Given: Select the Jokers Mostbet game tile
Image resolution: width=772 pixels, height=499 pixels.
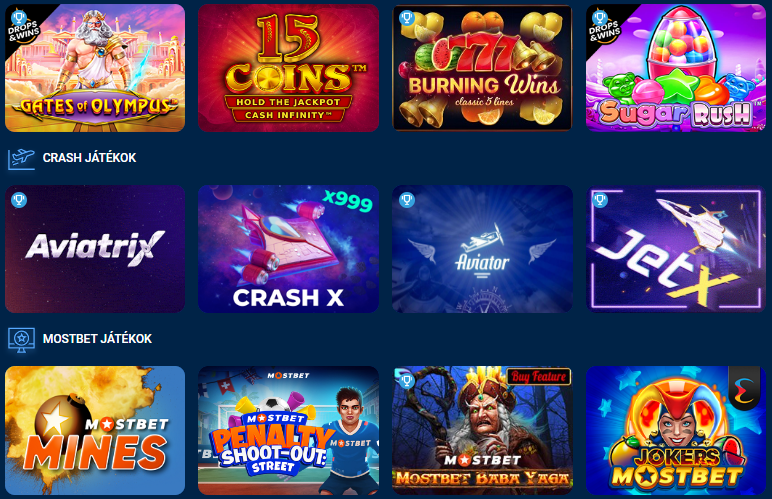Looking at the screenshot, I should [676, 430].
